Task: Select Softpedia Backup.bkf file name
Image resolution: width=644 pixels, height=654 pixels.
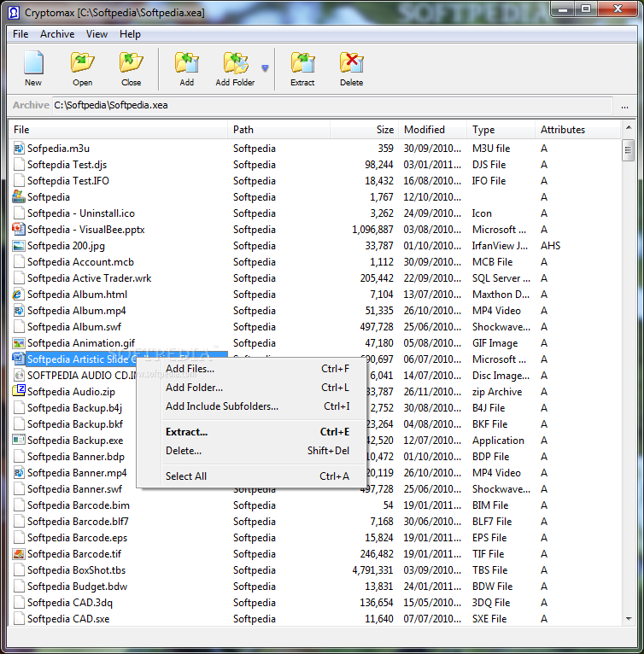Action: pyautogui.click(x=75, y=424)
